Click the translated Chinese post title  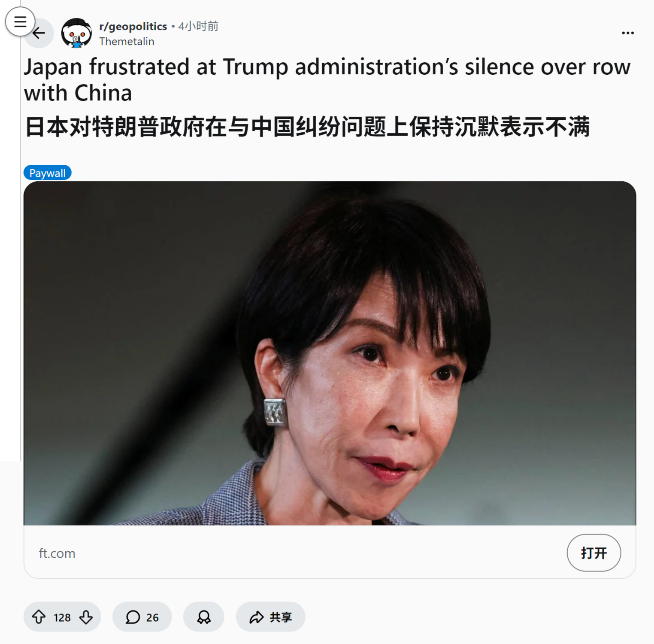tap(307, 127)
